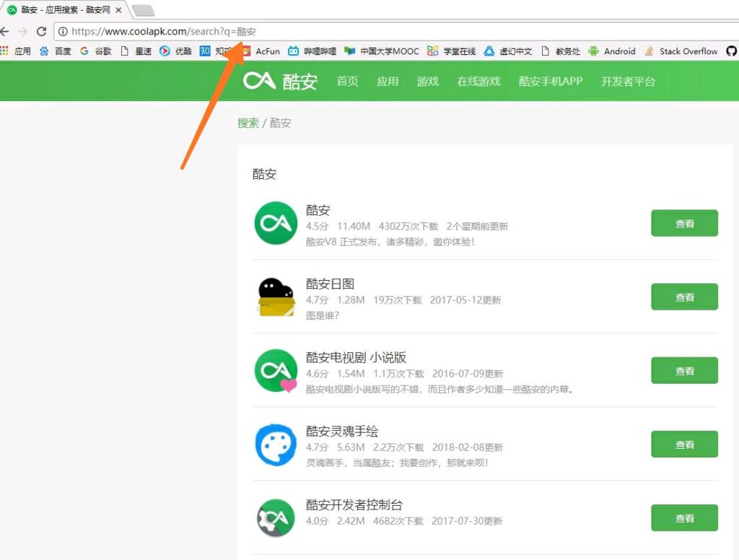This screenshot has width=739, height=560.
Task: Click 查看 button for 酷安灵魂手绘
Action: tap(684, 444)
